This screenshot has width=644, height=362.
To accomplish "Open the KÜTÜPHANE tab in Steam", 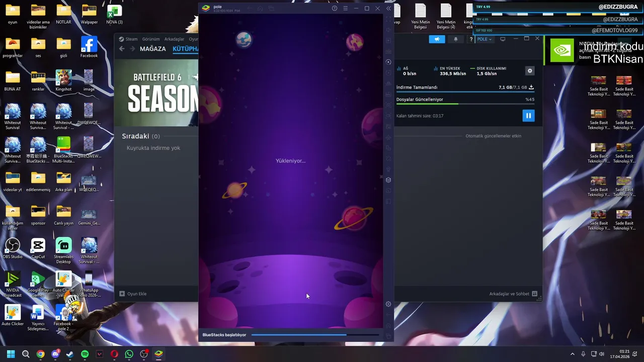I will [185, 49].
